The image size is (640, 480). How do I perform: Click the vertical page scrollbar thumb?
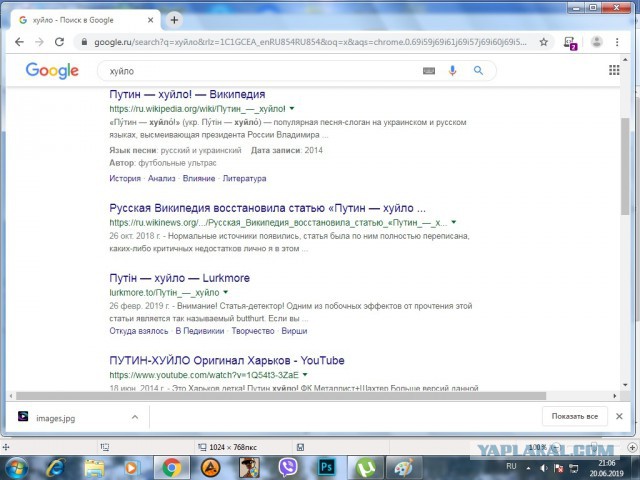point(625,165)
